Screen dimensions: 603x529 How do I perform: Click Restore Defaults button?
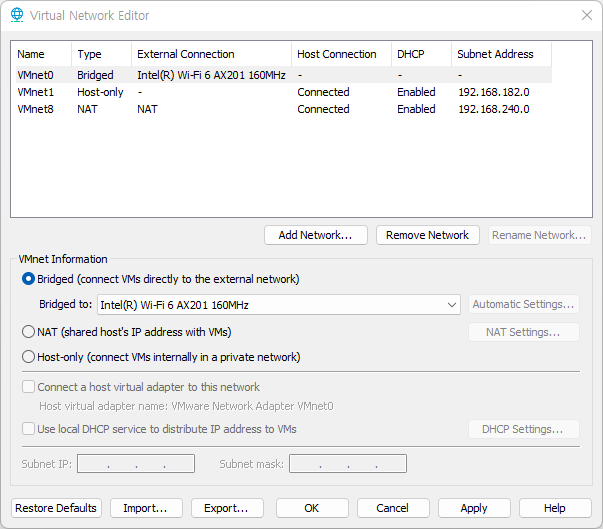coord(56,508)
